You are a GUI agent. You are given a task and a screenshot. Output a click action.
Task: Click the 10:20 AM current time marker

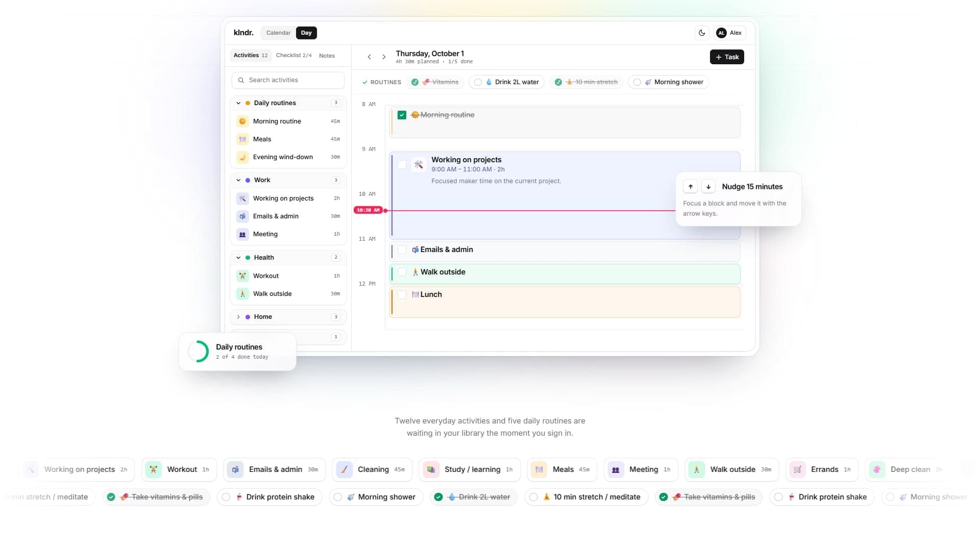368,210
